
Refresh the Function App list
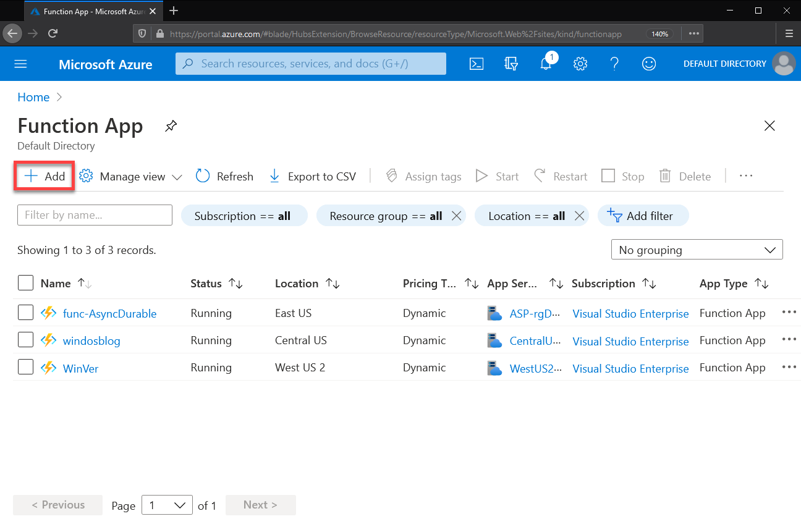pos(224,176)
